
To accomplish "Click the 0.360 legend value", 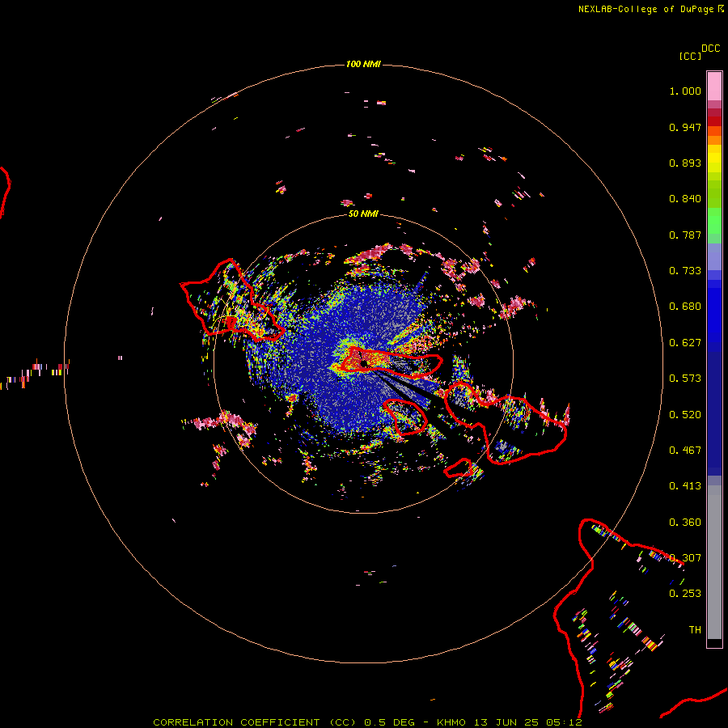I will click(685, 523).
